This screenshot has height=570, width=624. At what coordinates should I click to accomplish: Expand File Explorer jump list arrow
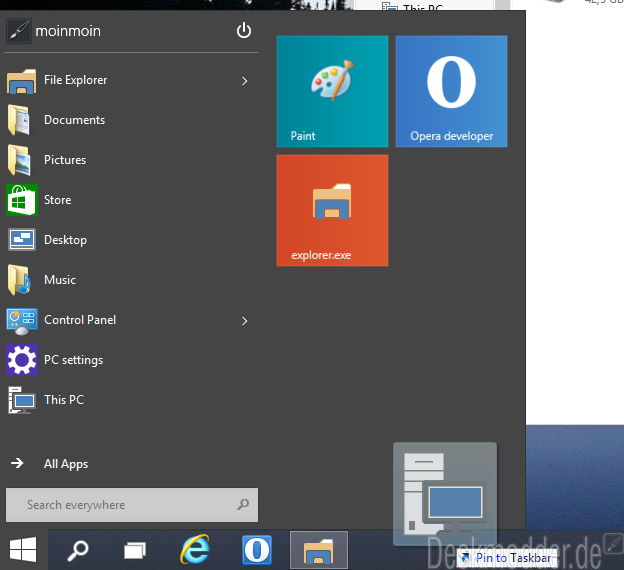click(244, 81)
